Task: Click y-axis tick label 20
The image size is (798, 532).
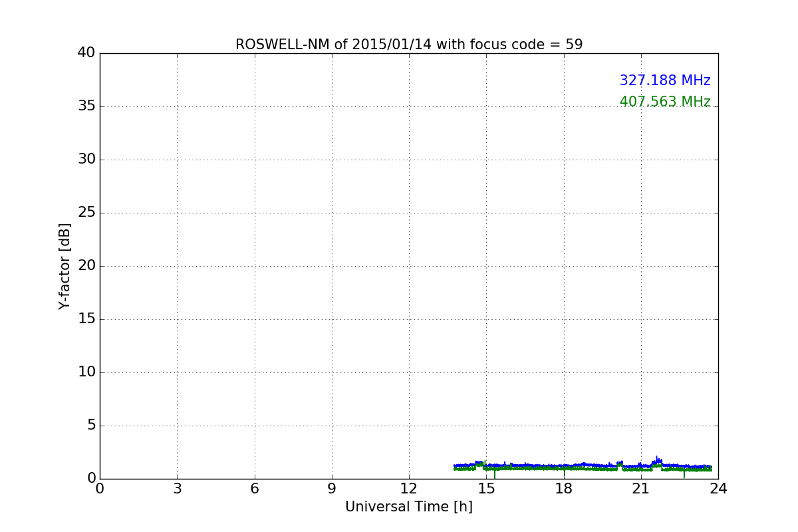Action: [x=86, y=266]
